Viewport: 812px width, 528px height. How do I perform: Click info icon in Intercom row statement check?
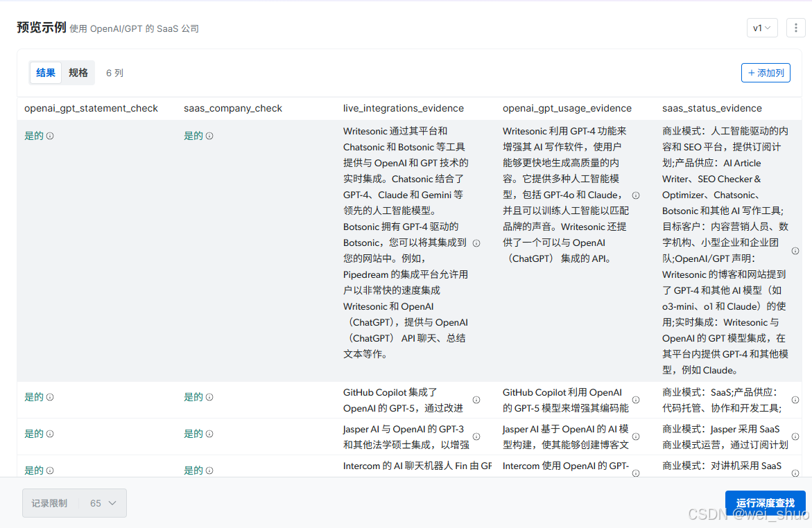point(50,470)
